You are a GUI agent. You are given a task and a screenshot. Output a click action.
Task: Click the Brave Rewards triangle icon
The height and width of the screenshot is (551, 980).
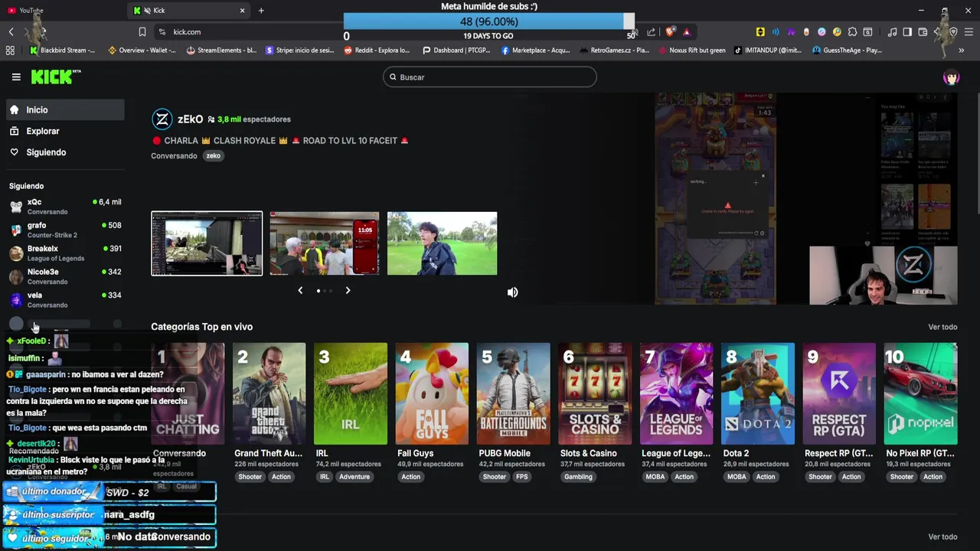tap(686, 32)
